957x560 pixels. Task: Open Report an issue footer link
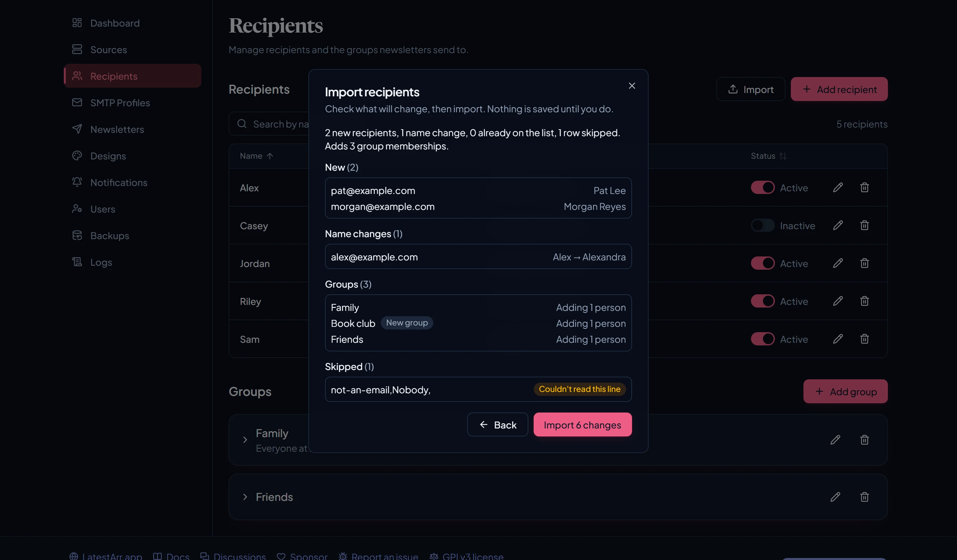(x=378, y=556)
